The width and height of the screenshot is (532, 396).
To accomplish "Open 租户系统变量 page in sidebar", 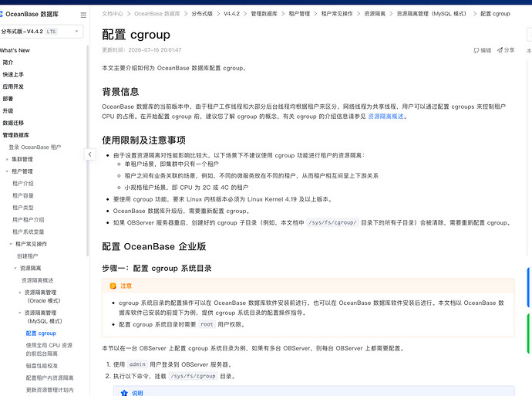I will (29, 232).
